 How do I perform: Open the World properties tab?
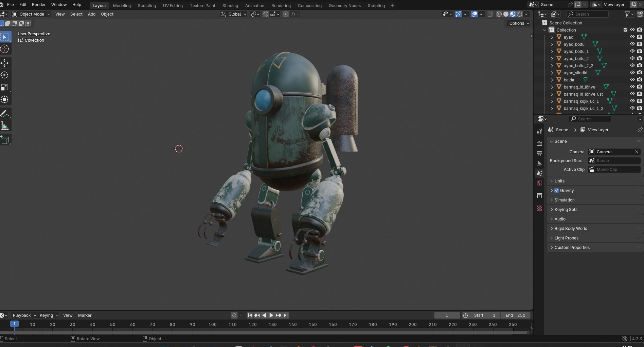point(539,183)
